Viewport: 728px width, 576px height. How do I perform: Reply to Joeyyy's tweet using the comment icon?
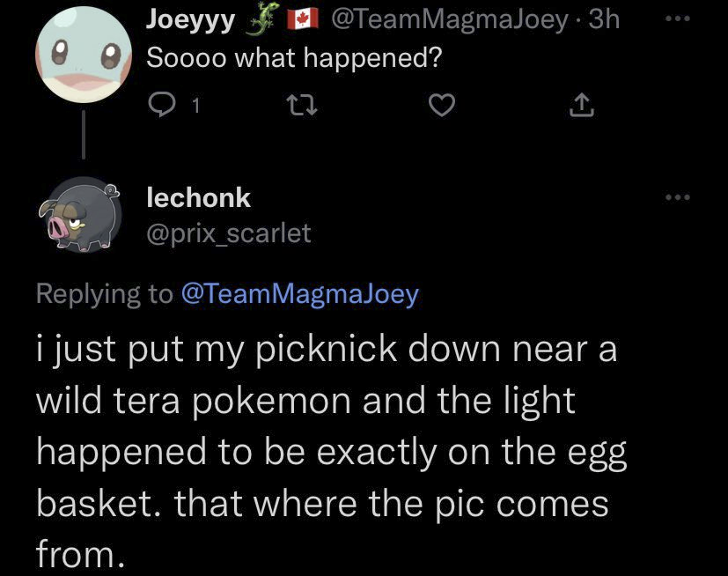[163, 106]
